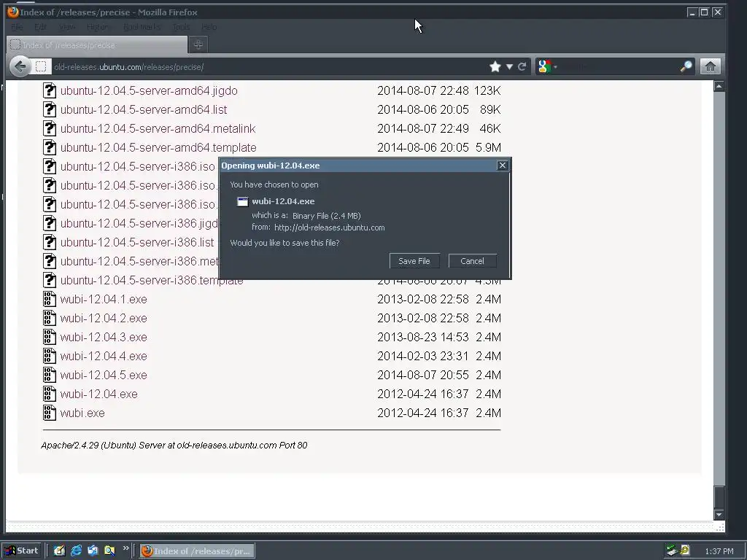Click the Apache server footer text

(174, 446)
